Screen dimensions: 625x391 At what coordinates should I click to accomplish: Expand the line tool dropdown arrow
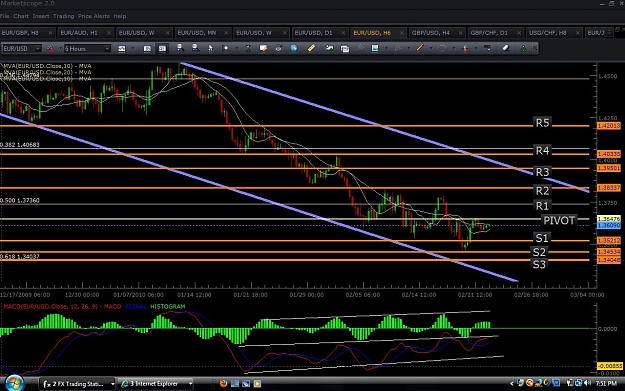click(431, 49)
